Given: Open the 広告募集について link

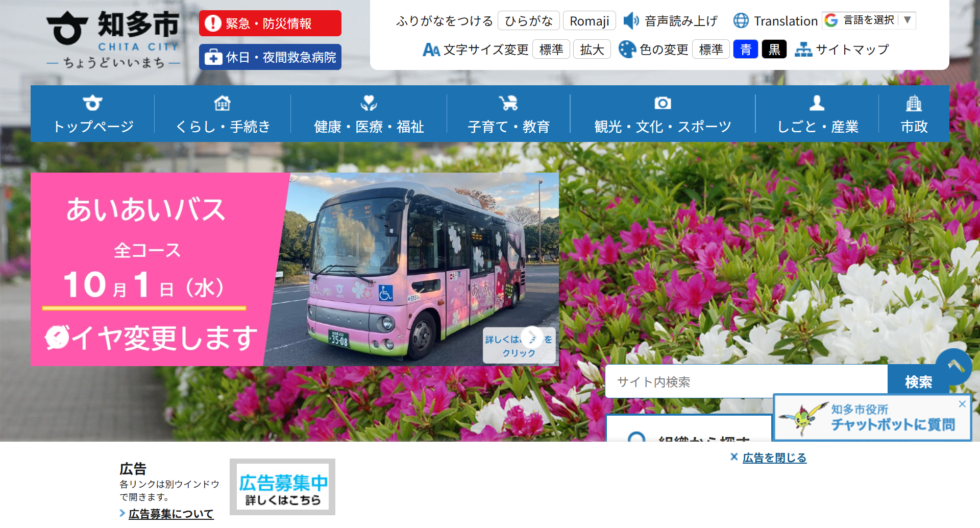Looking at the screenshot, I should click(171, 514).
